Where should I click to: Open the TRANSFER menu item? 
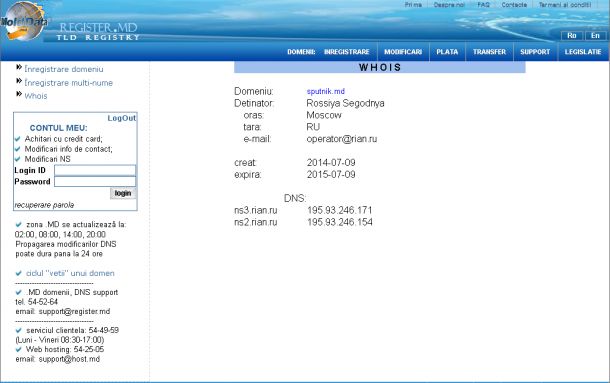click(489, 52)
